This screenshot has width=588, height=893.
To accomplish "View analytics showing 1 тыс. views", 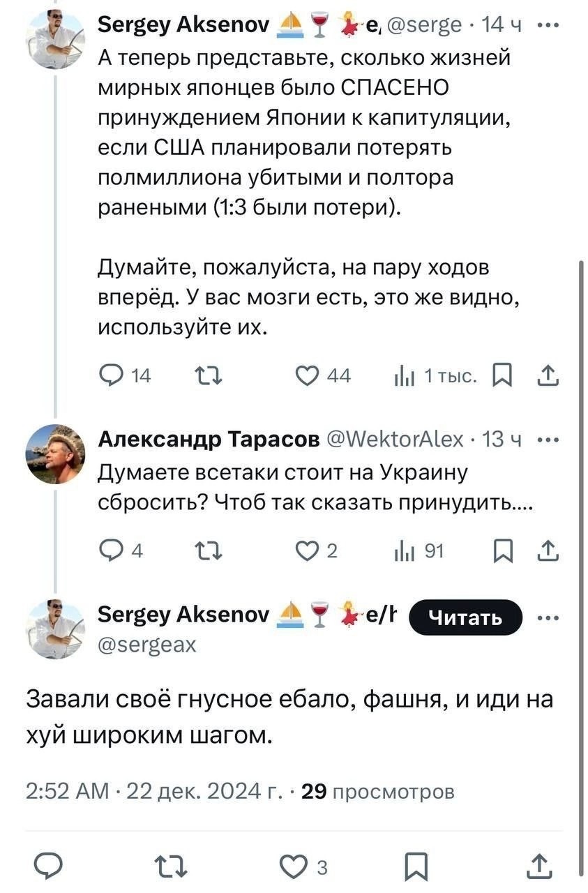I will [404, 376].
